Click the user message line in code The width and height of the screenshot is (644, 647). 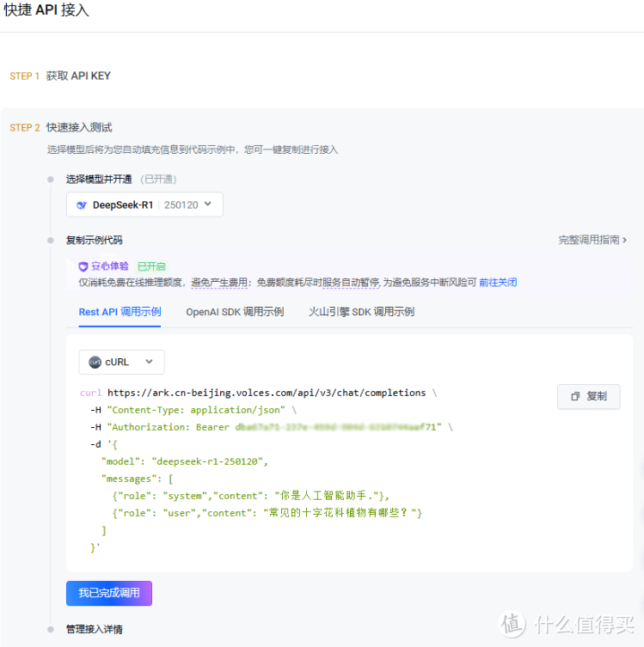pos(267,513)
